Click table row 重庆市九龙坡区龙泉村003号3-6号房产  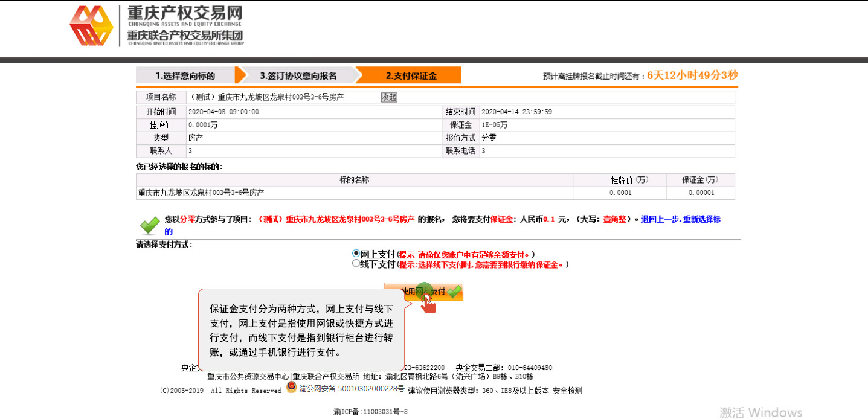click(x=436, y=193)
